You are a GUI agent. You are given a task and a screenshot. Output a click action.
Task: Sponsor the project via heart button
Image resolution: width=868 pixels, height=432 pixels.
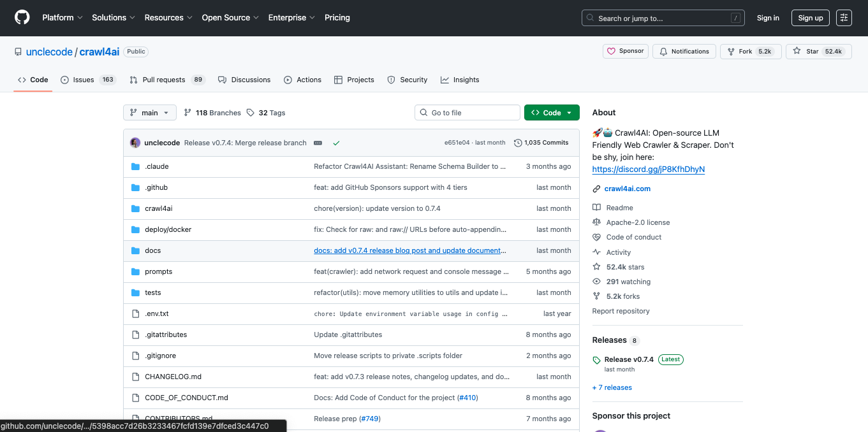coord(625,52)
